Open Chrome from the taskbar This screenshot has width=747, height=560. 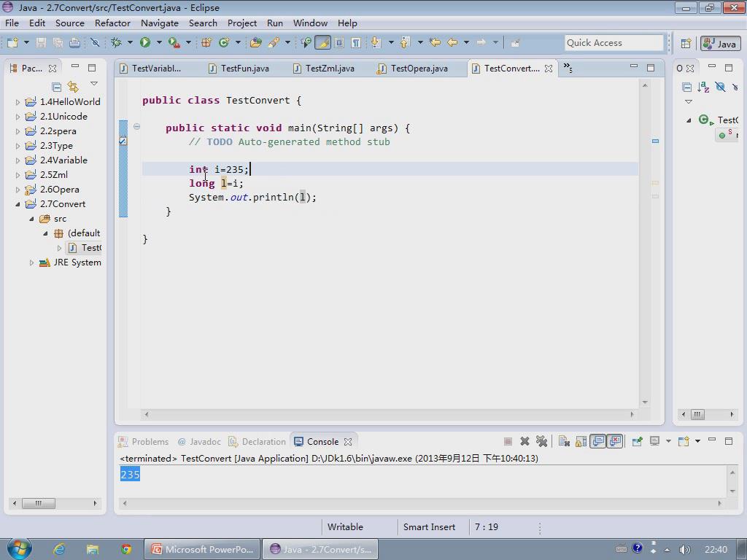pos(126,549)
